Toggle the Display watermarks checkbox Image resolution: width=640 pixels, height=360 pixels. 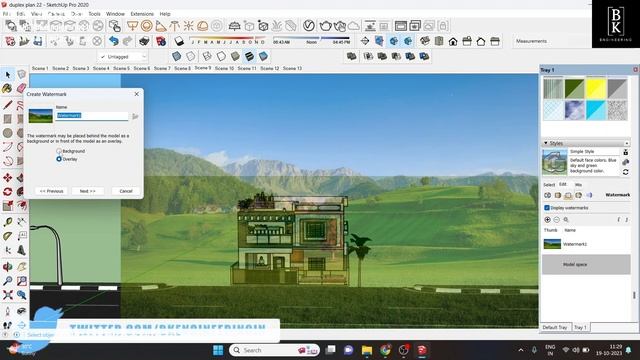tap(547, 208)
